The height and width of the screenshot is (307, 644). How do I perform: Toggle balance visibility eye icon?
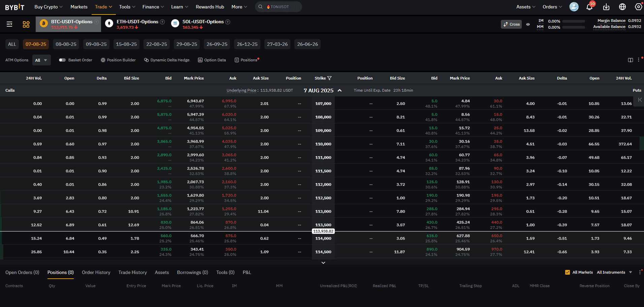point(528,24)
